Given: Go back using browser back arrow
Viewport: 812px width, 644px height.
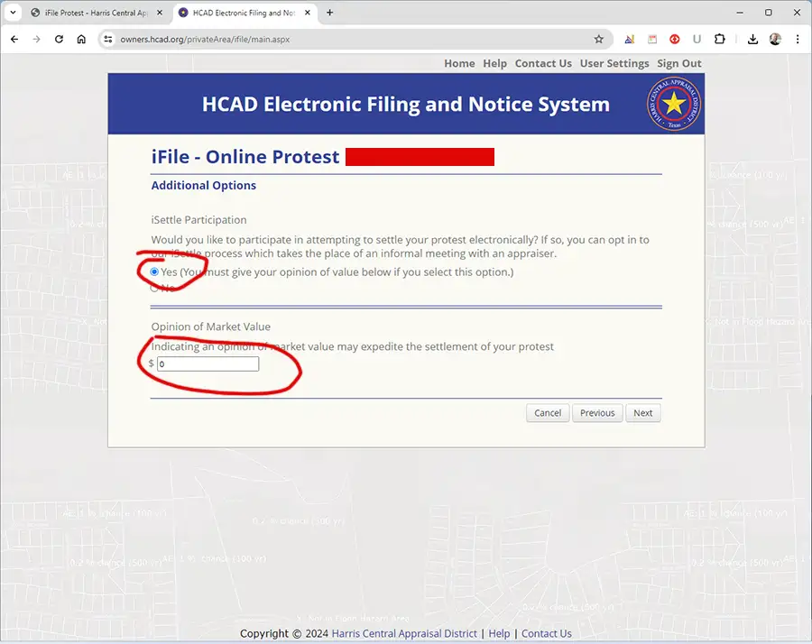Looking at the screenshot, I should click(14, 40).
